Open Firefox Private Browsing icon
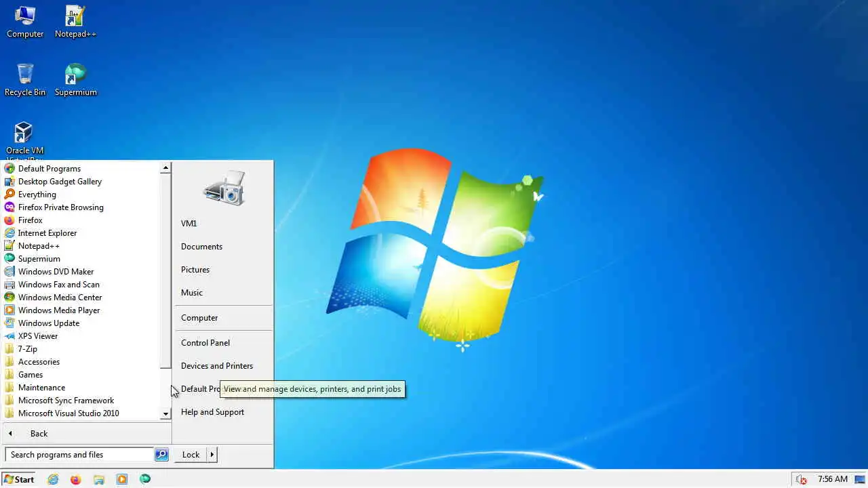Screen dimensions: 868x488 tap(9, 207)
